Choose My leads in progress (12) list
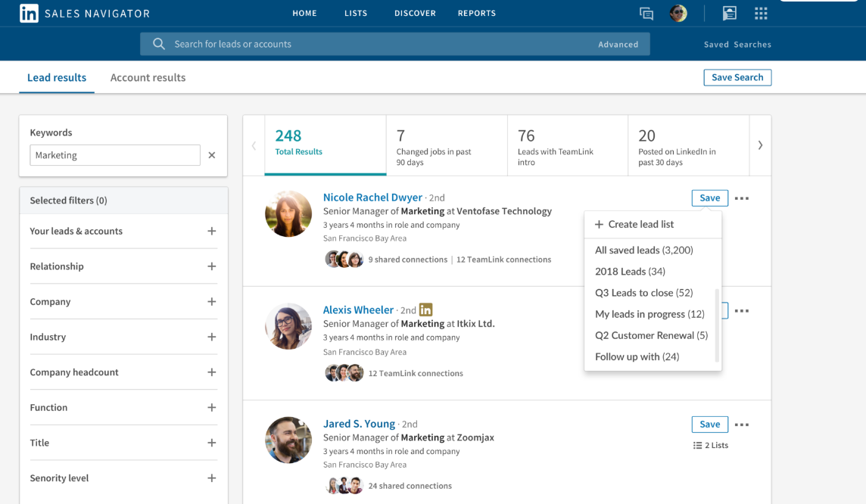Image resolution: width=866 pixels, height=504 pixels. (650, 314)
